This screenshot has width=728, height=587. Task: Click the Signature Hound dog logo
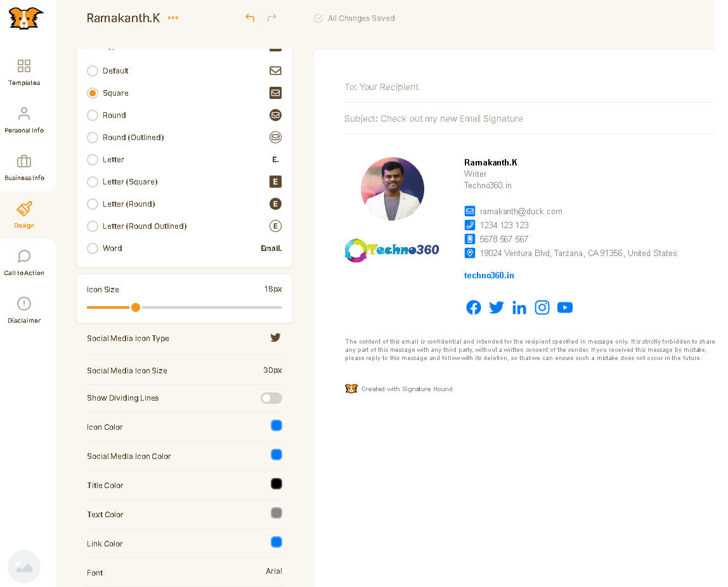click(x=26, y=18)
